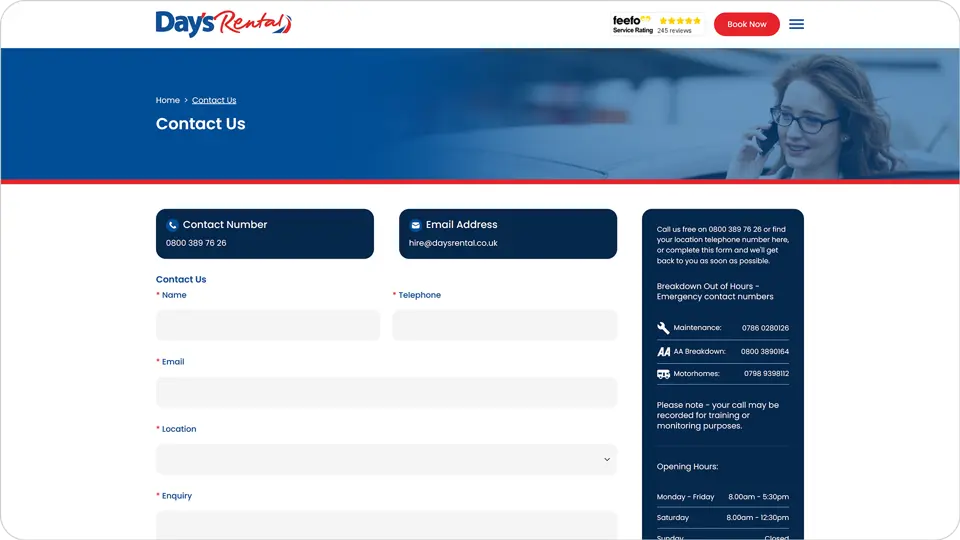The width and height of the screenshot is (960, 540).
Task: Click the hire@daysrental.co.uk email address
Action: (x=453, y=243)
